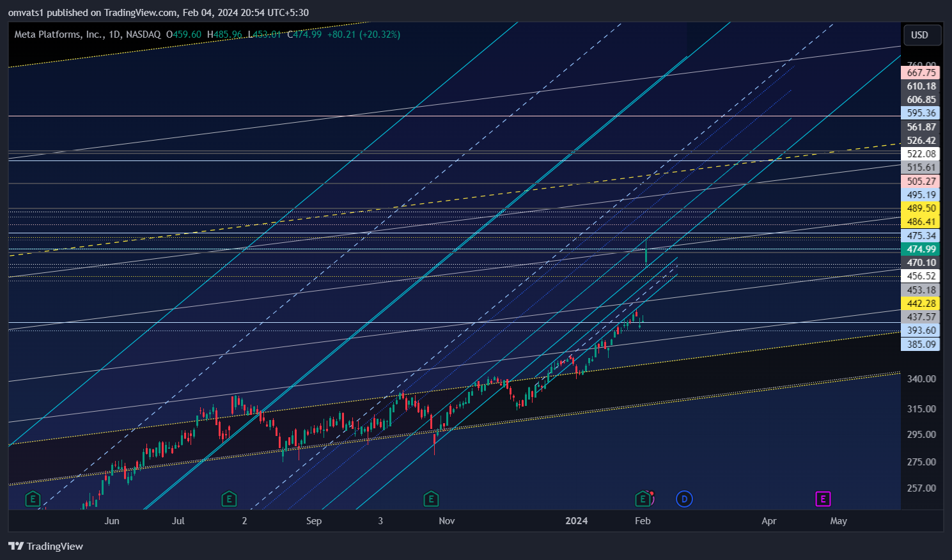
Task: Click the change value +80.21 (+20.32%)
Action: click(364, 35)
